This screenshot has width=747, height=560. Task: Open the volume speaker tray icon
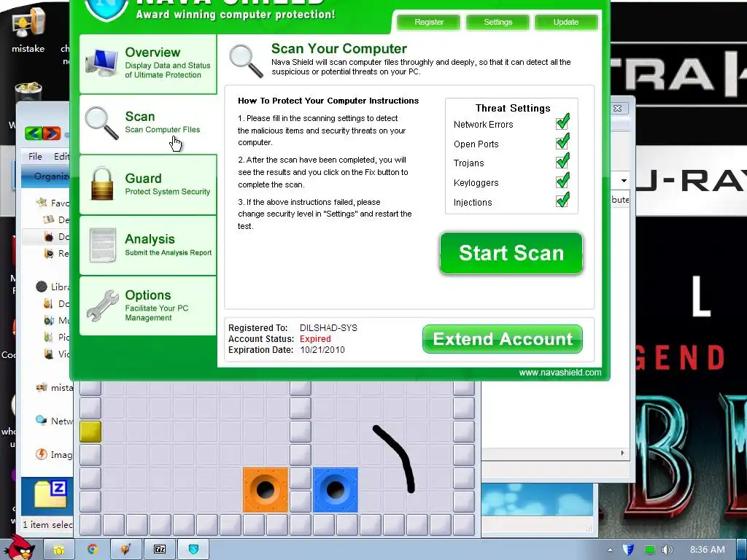(667, 550)
